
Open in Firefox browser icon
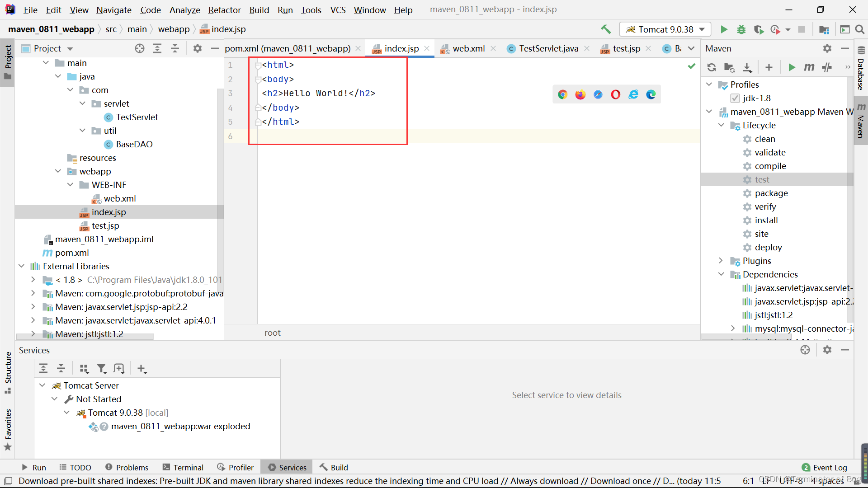click(x=580, y=94)
